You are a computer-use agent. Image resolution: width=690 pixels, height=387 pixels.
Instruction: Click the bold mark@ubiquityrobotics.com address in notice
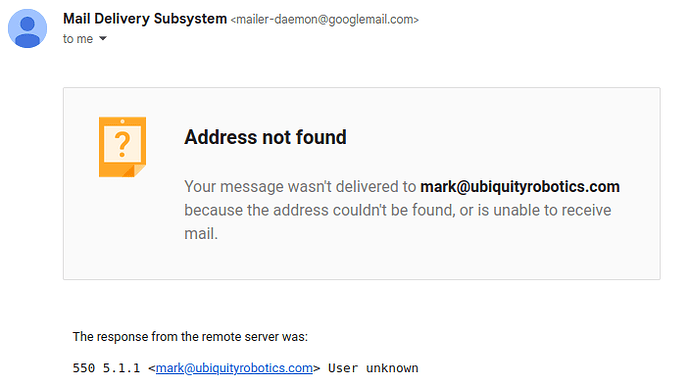click(520, 187)
